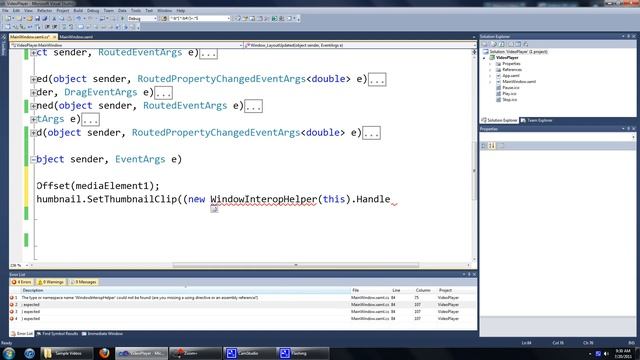The height and width of the screenshot is (360, 640).
Task: Open the find combo box dropdown in toolbar
Action: pyautogui.click(x=229, y=18)
